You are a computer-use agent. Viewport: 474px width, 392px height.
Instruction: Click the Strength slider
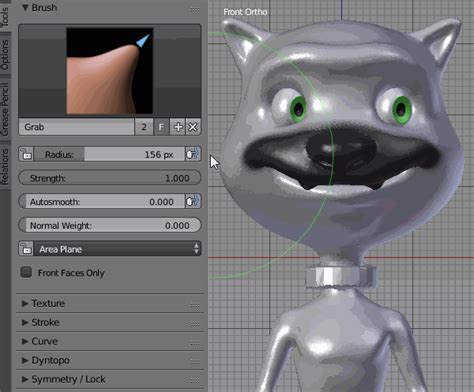[110, 178]
